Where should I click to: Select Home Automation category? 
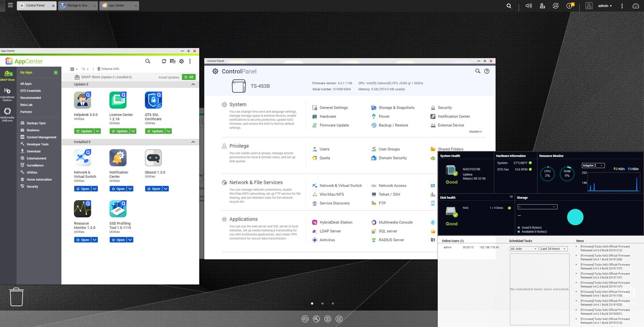[x=39, y=180]
